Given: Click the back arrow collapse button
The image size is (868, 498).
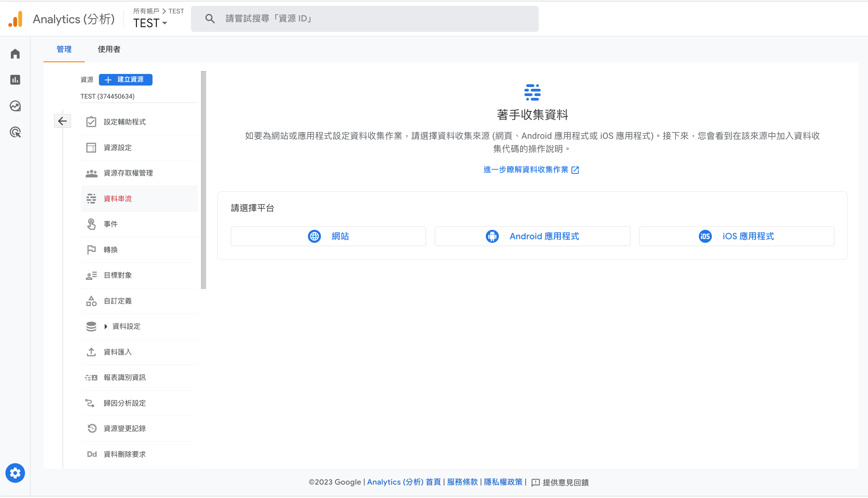Looking at the screenshot, I should (62, 121).
